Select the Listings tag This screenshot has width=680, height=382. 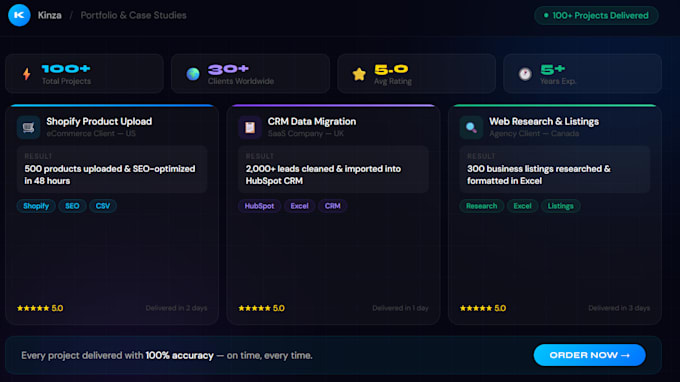(560, 206)
